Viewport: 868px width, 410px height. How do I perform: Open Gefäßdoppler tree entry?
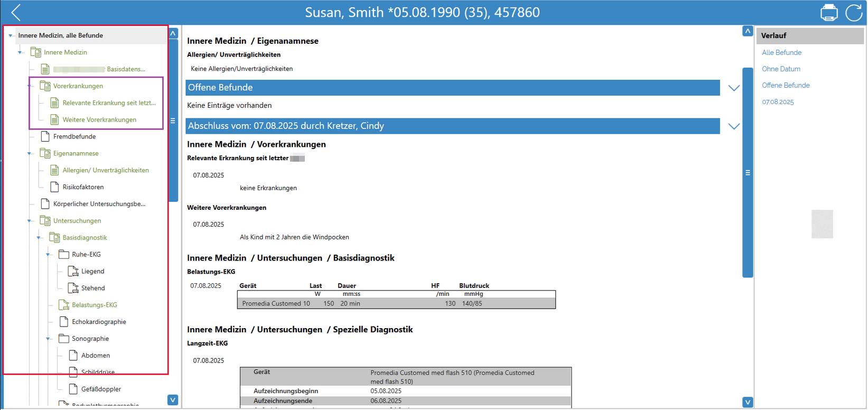click(101, 389)
